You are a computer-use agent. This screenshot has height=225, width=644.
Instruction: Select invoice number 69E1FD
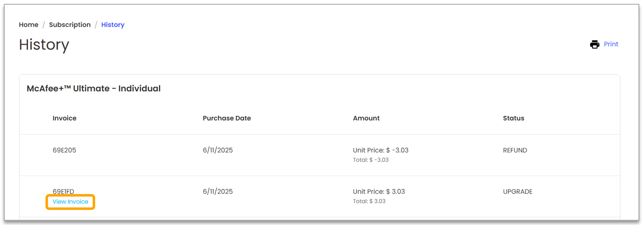click(x=63, y=192)
